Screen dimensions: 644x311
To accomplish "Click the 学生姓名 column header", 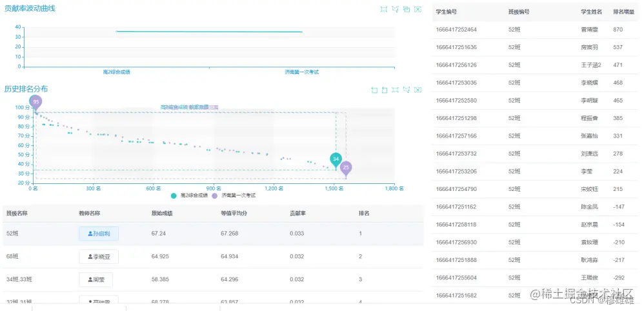I will (x=592, y=12).
